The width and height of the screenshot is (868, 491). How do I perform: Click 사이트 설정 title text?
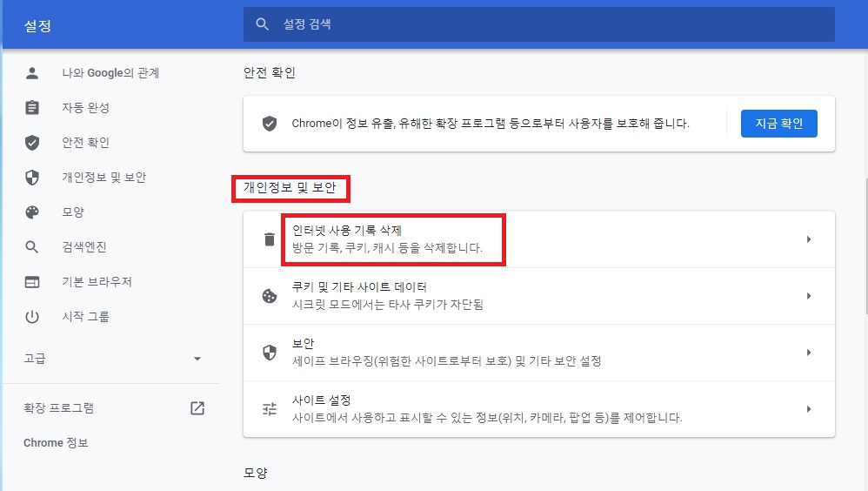click(321, 400)
